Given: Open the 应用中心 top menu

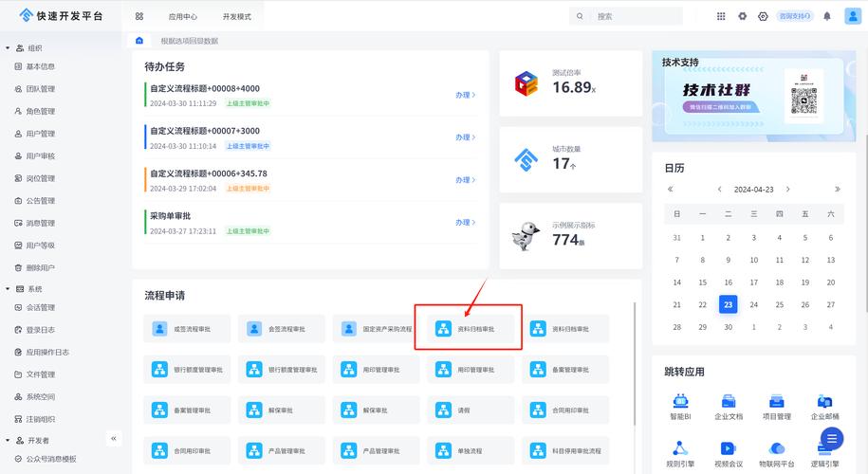Looking at the screenshot, I should pyautogui.click(x=182, y=17).
